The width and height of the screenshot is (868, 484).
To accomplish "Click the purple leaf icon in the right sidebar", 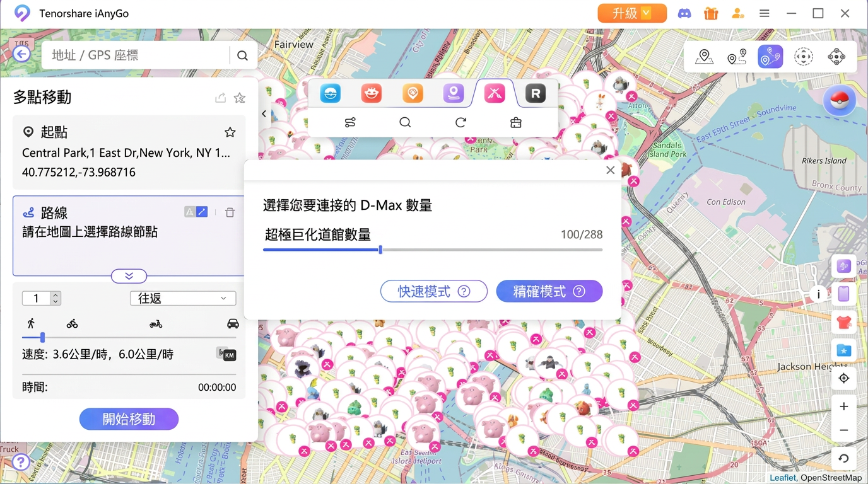I will tap(844, 267).
